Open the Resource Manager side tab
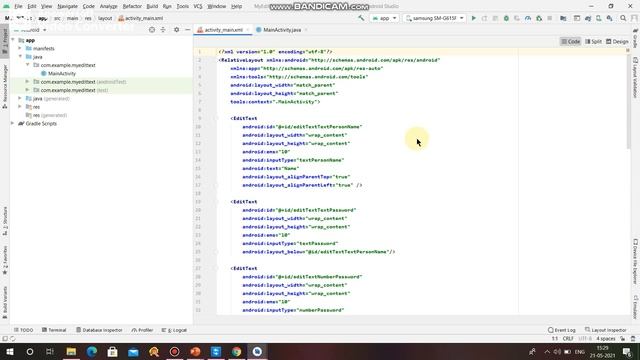The image size is (640, 360). 5,87
